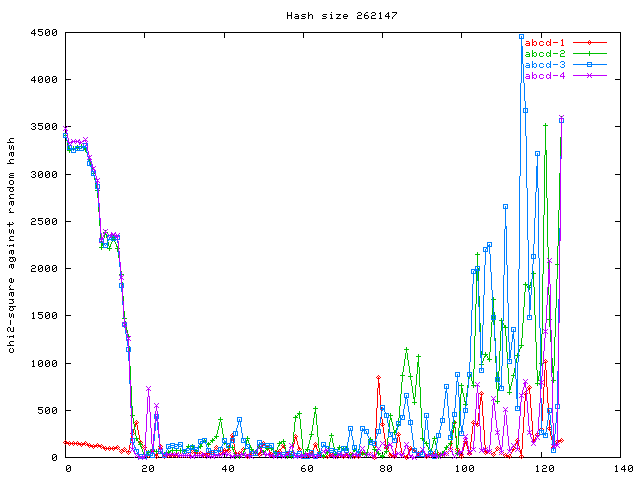This screenshot has width=640, height=480.
Task: Select the abcd-4 legend label
Action: [545, 76]
